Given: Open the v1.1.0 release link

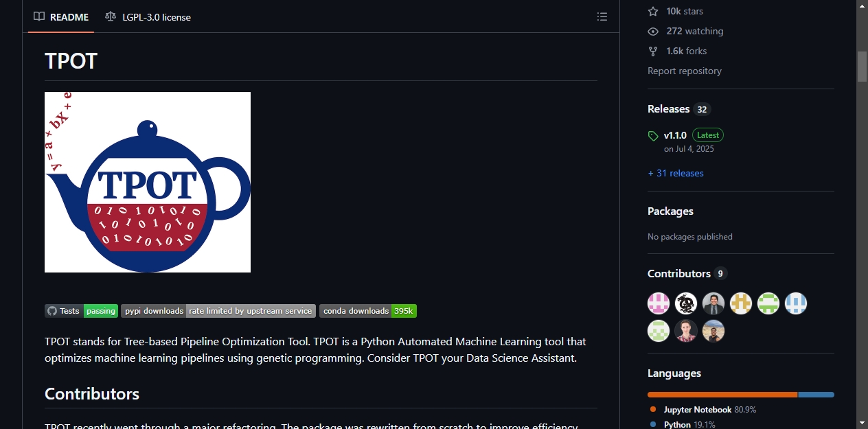Looking at the screenshot, I should 675,135.
